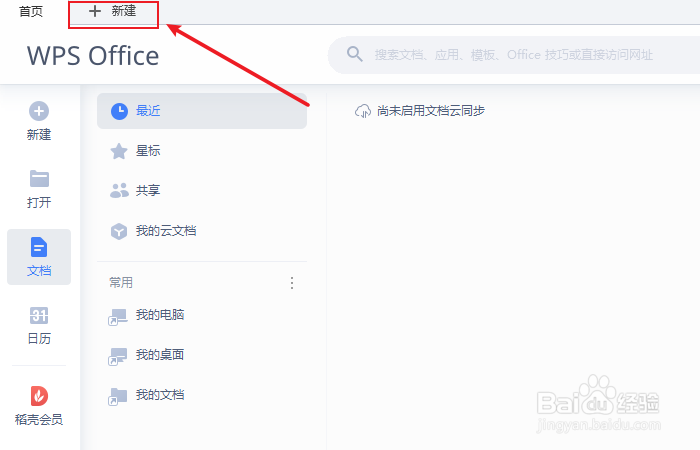Click the search magnifier icon

[354, 54]
